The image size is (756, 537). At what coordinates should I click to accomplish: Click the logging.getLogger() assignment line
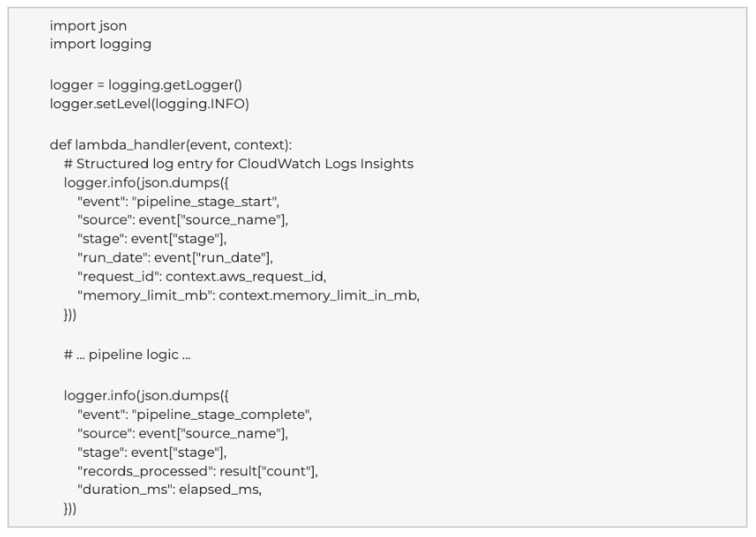tap(146, 85)
